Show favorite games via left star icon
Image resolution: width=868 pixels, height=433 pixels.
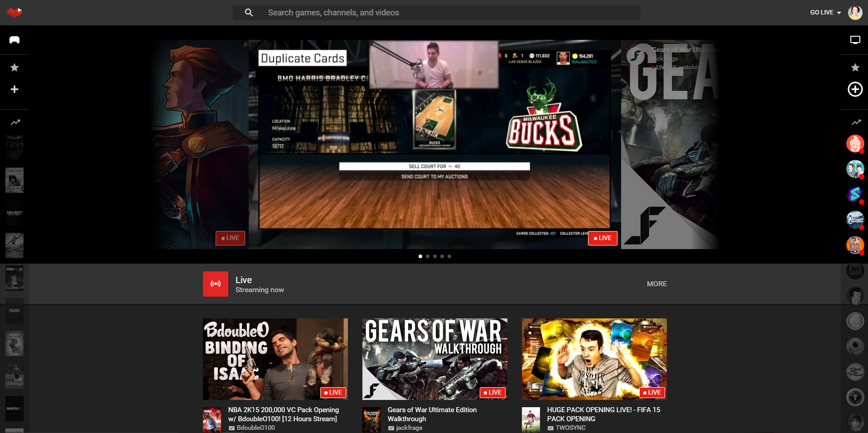pos(14,67)
